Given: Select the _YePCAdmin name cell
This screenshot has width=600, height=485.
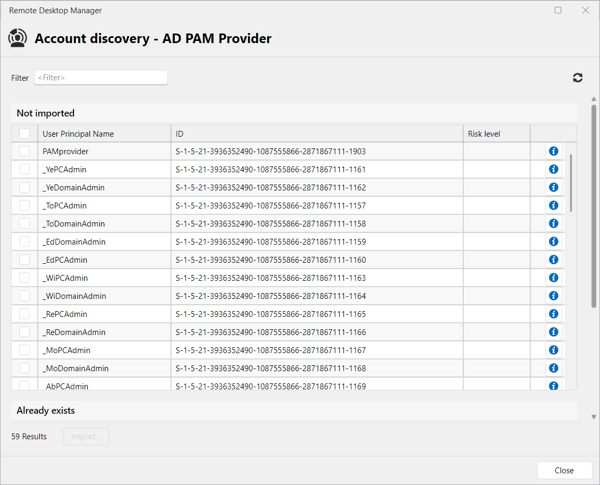Looking at the screenshot, I should click(x=104, y=169).
